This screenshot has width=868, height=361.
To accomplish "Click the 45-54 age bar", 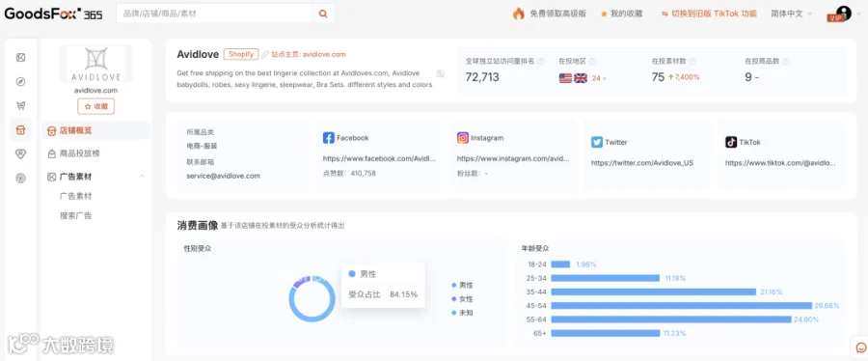I will [682, 306].
